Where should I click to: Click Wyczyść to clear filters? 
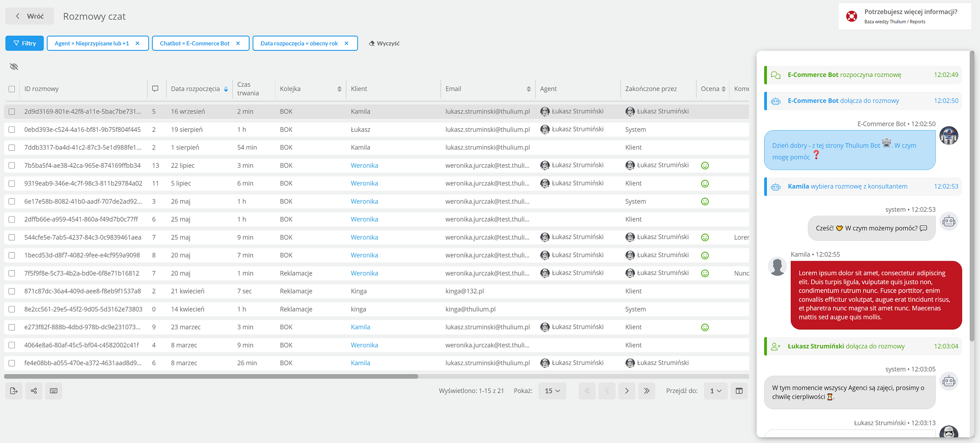point(384,43)
